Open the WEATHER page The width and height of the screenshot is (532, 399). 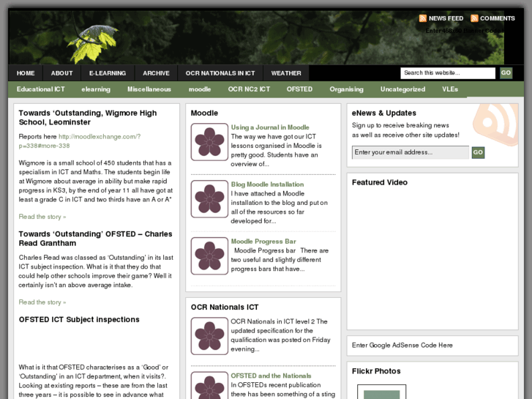(x=286, y=73)
